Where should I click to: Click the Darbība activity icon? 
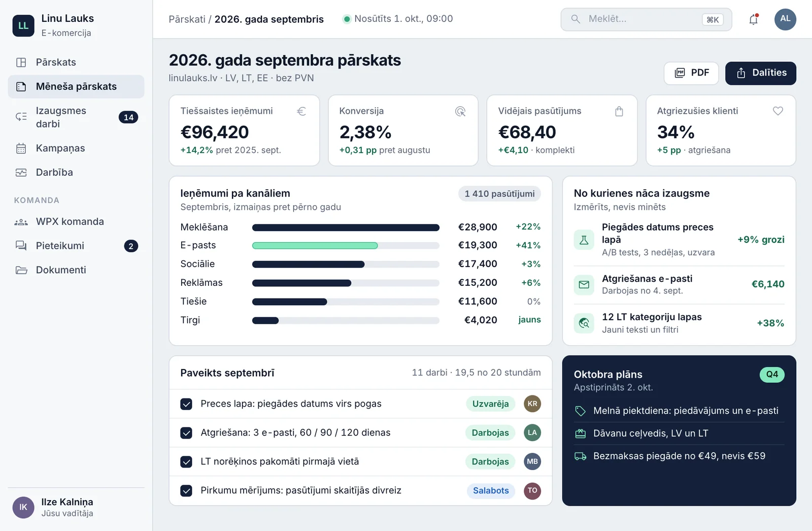21,173
